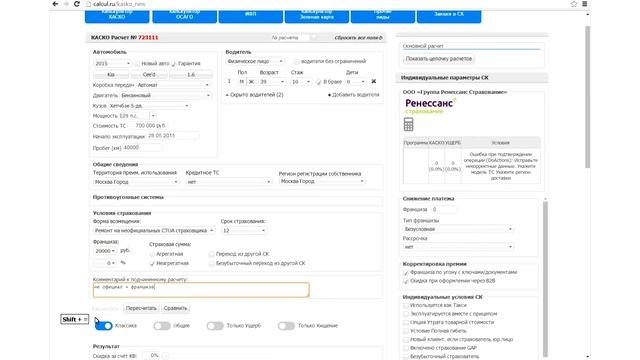
Task: Open Кузов Хетчбэк dropdown
Action: click(149, 106)
